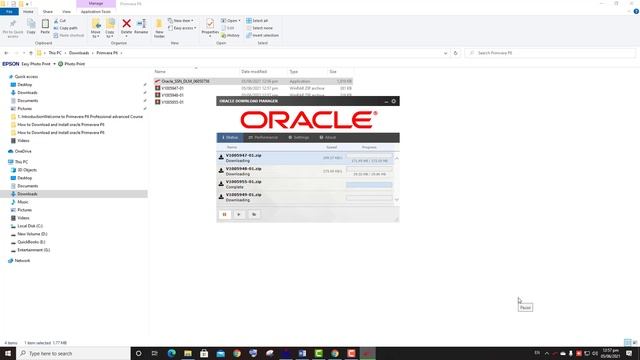Click Invert selection in ribbon

[262, 35]
